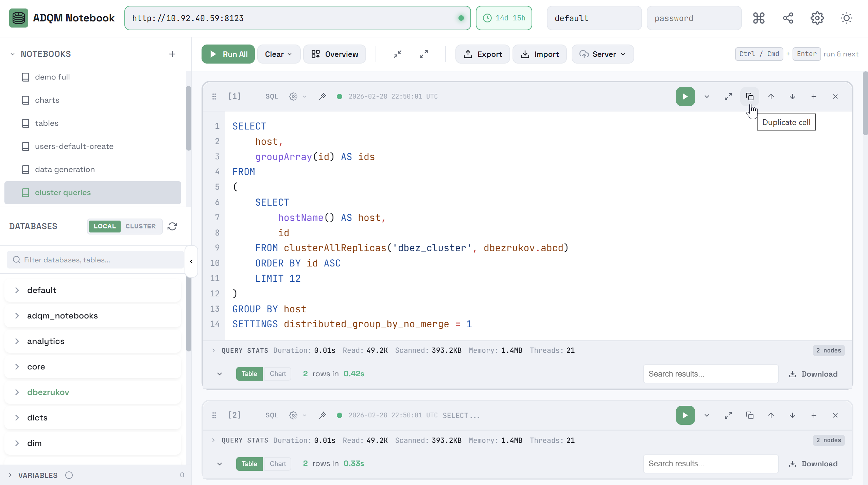This screenshot has width=868, height=485.
Task: Download results of cell [1]
Action: pyautogui.click(x=813, y=374)
